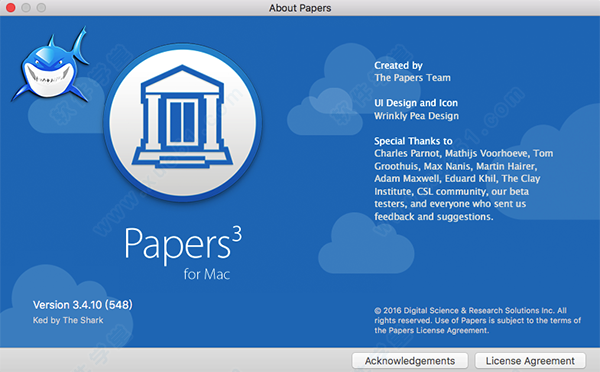
Task: Click the 'About Papers' window title
Action: (300, 8)
